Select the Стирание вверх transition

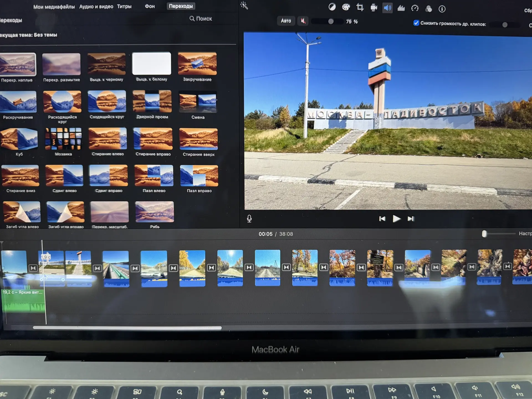pos(198,139)
